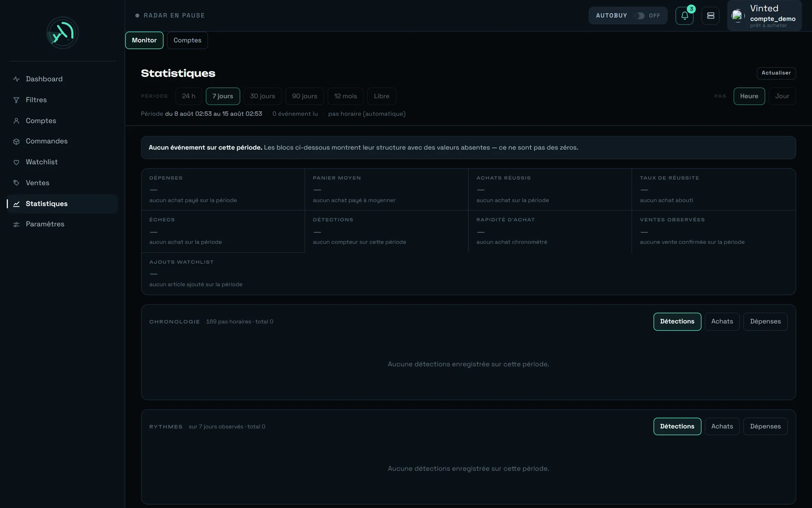Open the Vinted compte_demo account selector
812x508 pixels.
pos(764,16)
